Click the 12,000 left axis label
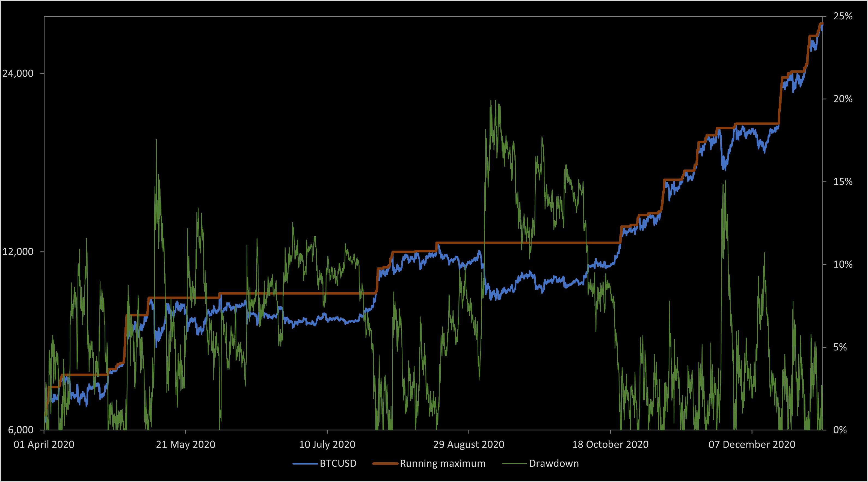The width and height of the screenshot is (868, 482). coord(18,252)
